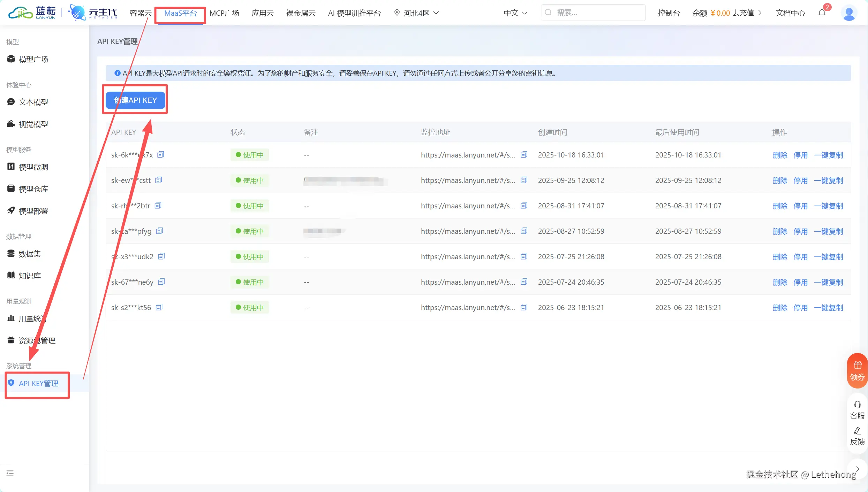The width and height of the screenshot is (868, 492).
Task: Copy the sk-6k***k7x API key
Action: 160,154
